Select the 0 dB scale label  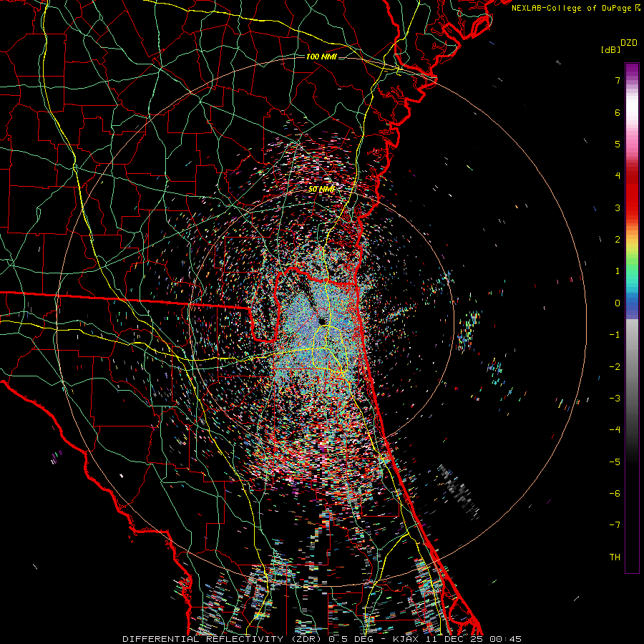coord(618,303)
